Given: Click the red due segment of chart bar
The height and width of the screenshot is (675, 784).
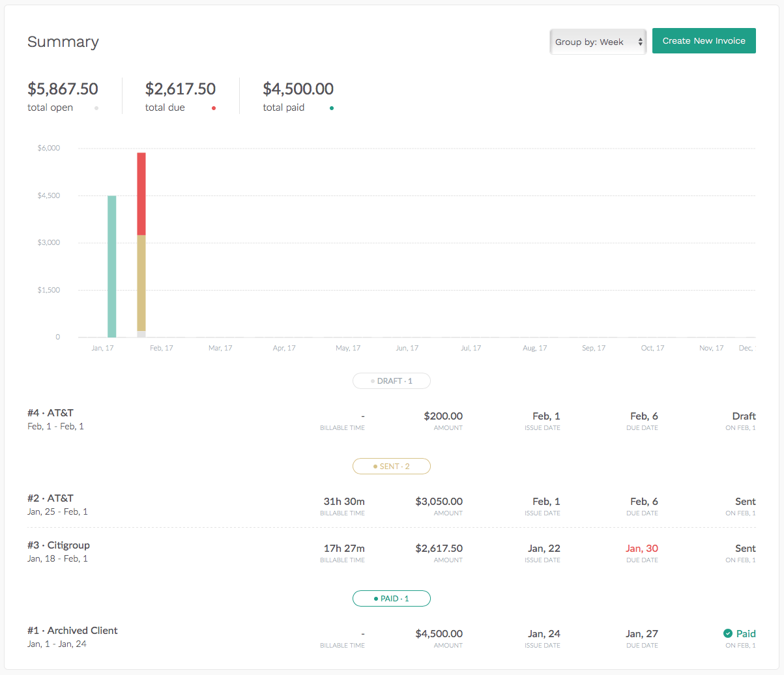Looking at the screenshot, I should click(141, 194).
